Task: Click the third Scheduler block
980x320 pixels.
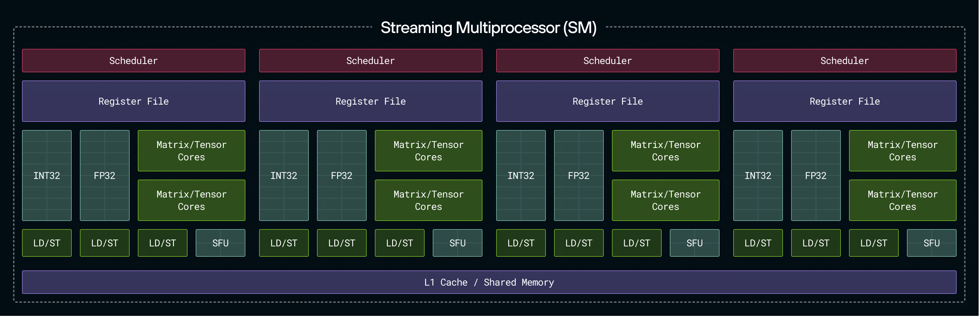Action: point(608,61)
